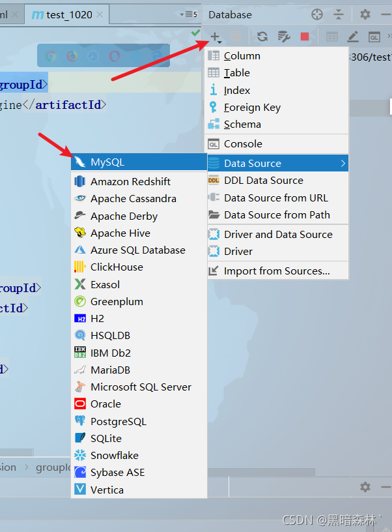Select ClickHouse data source
Image resolution: width=392 pixels, height=532 pixels.
(139, 267)
